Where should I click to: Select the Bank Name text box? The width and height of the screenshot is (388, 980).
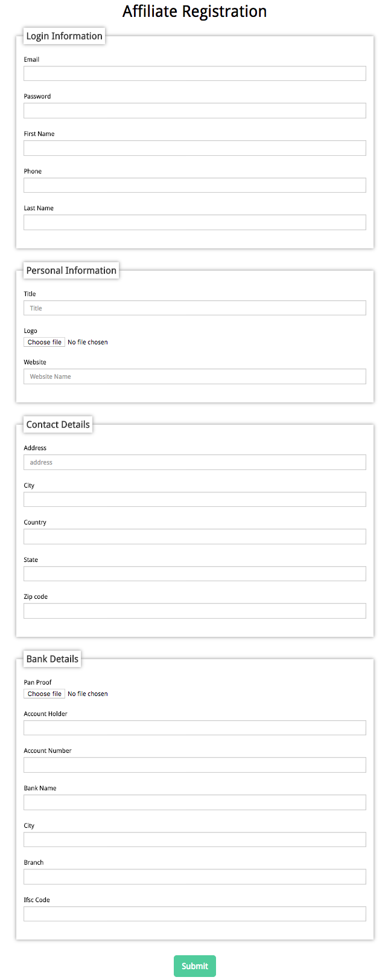194,802
